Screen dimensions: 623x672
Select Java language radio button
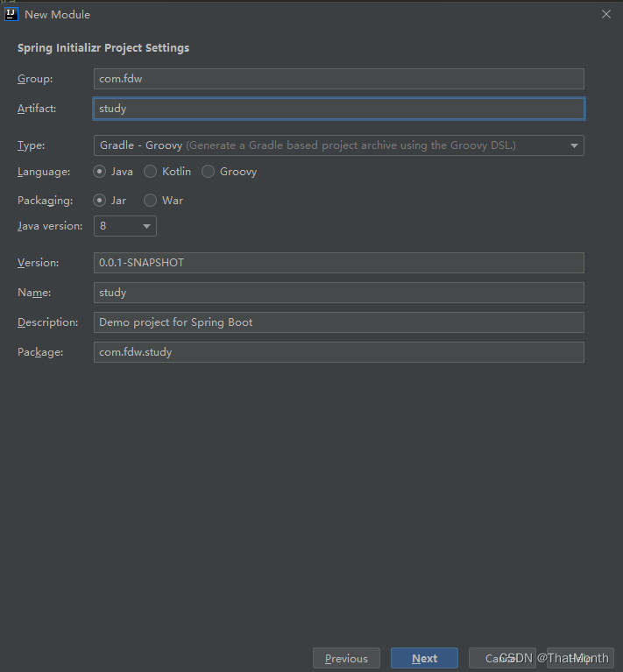[99, 172]
